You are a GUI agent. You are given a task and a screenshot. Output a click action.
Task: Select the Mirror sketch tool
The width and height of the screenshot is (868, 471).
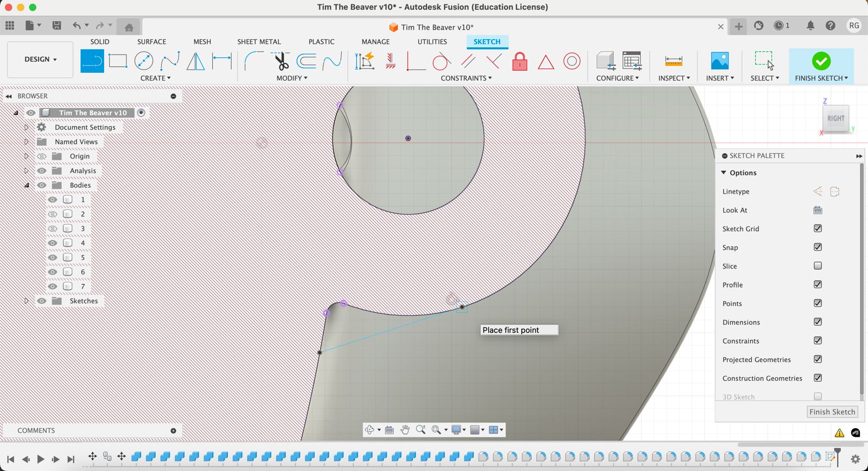pos(195,61)
